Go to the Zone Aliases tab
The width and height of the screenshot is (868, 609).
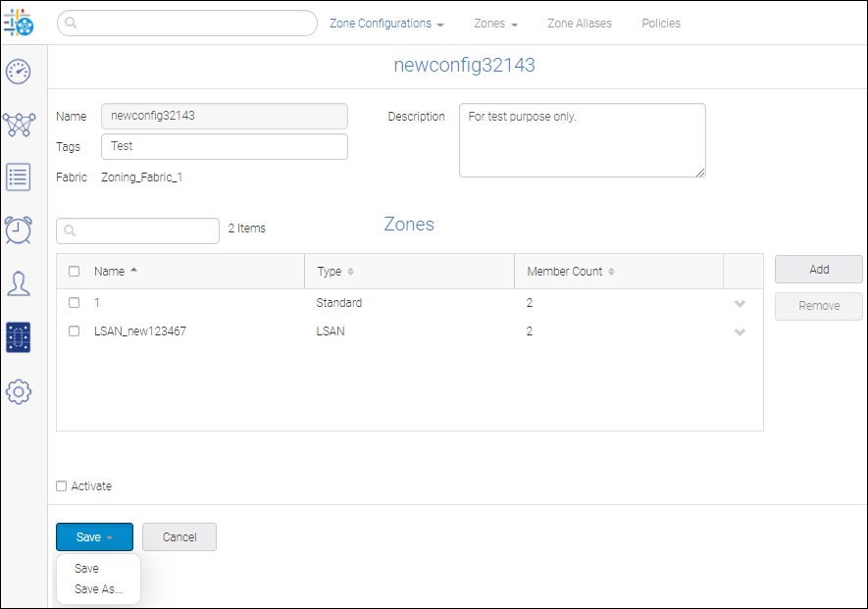pos(579,24)
